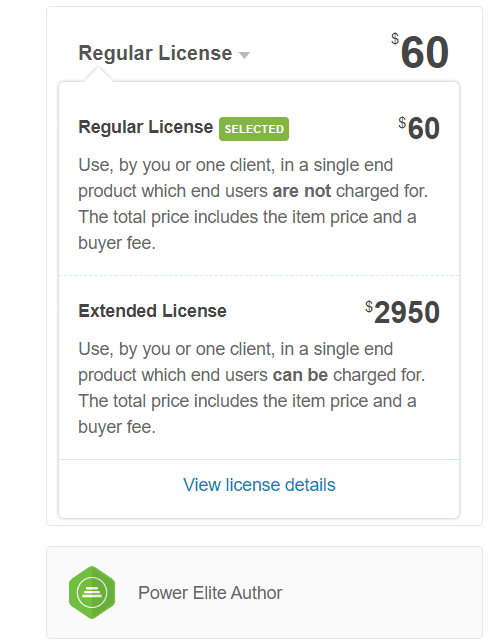Click the $60 price in the license popup
This screenshot has width=501, height=640.
pos(419,128)
